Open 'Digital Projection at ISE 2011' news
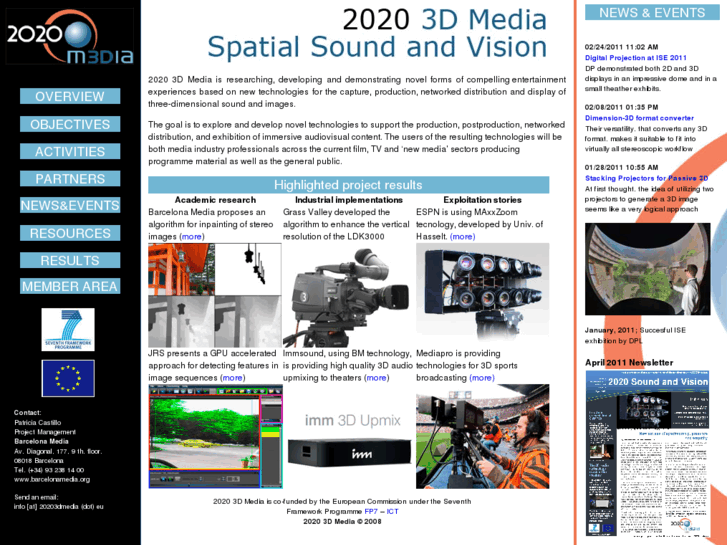 click(636, 58)
